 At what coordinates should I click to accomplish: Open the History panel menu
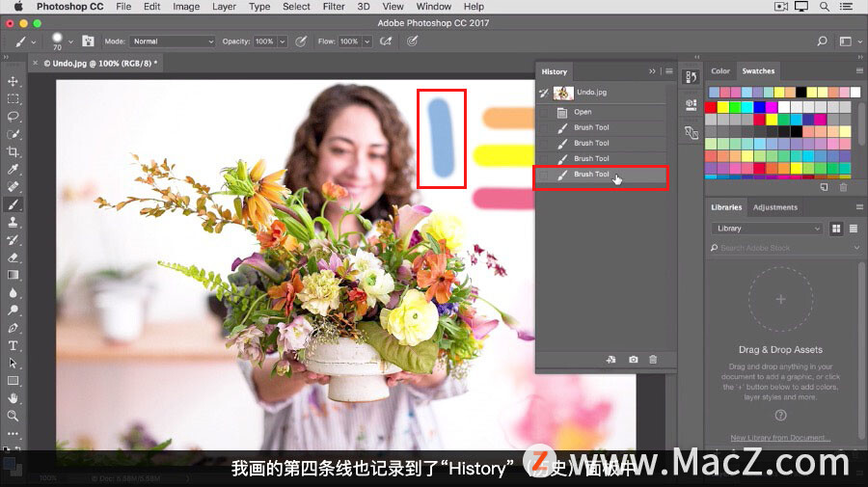click(x=669, y=71)
